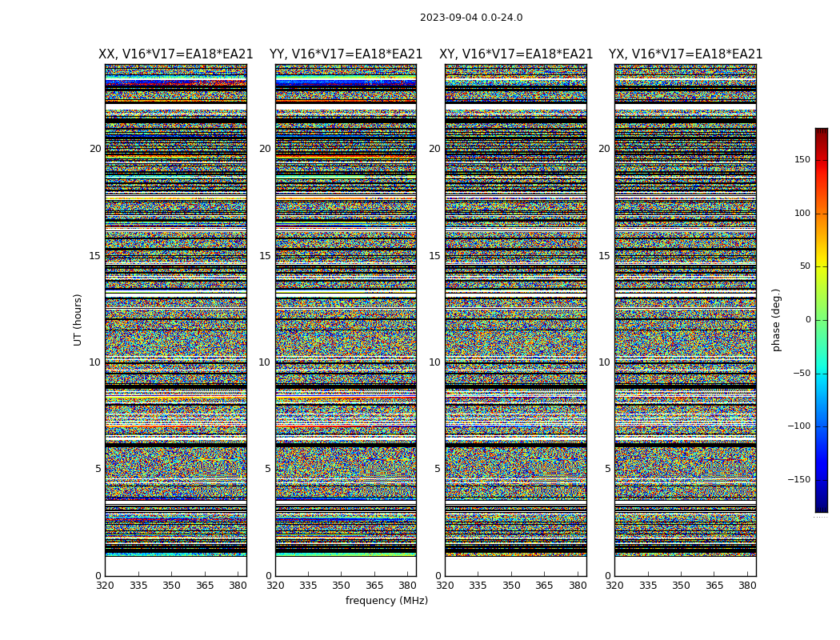Click the YX phase waterfall plot
This screenshot has height=640, width=840.
pyautogui.click(x=685, y=320)
